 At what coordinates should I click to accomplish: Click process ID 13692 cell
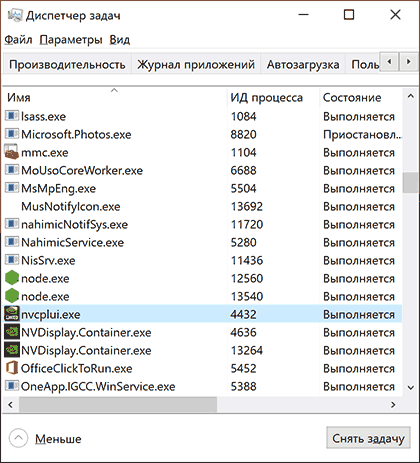(247, 206)
